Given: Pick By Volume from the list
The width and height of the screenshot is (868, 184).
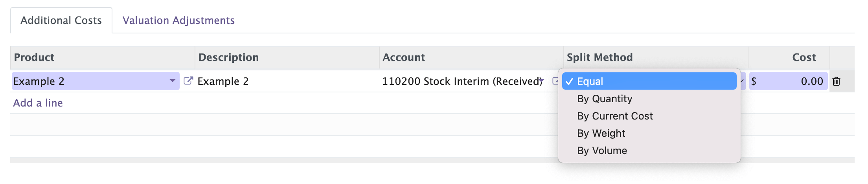Looking at the screenshot, I should [602, 151].
